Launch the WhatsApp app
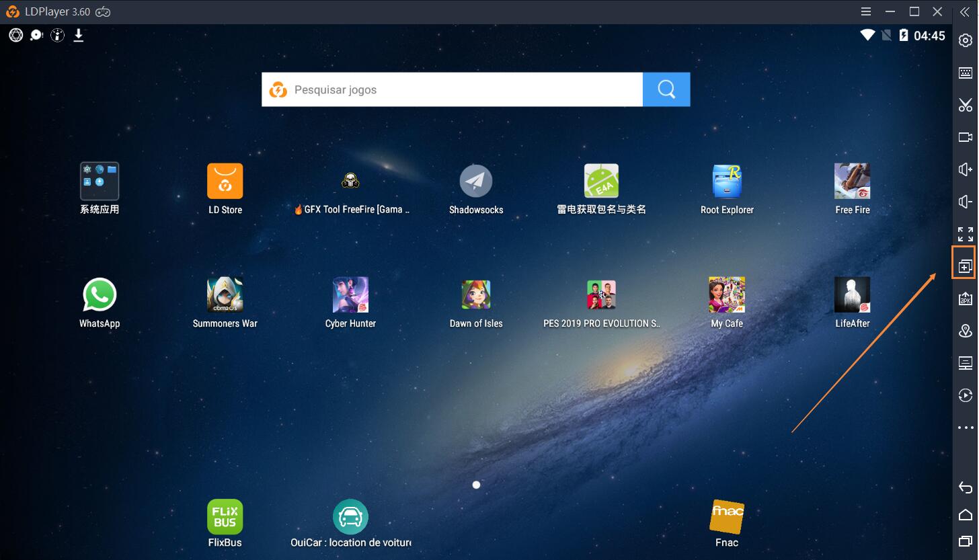The image size is (979, 560). [99, 294]
